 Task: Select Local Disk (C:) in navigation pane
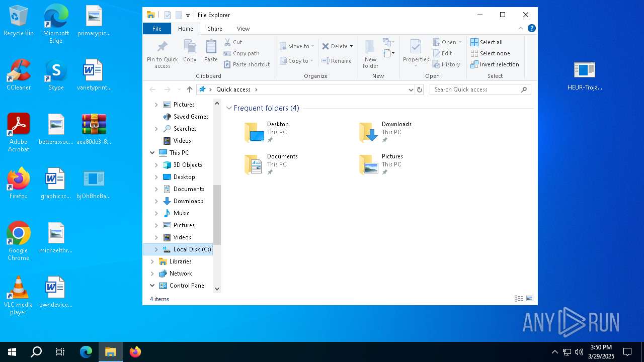187,249
